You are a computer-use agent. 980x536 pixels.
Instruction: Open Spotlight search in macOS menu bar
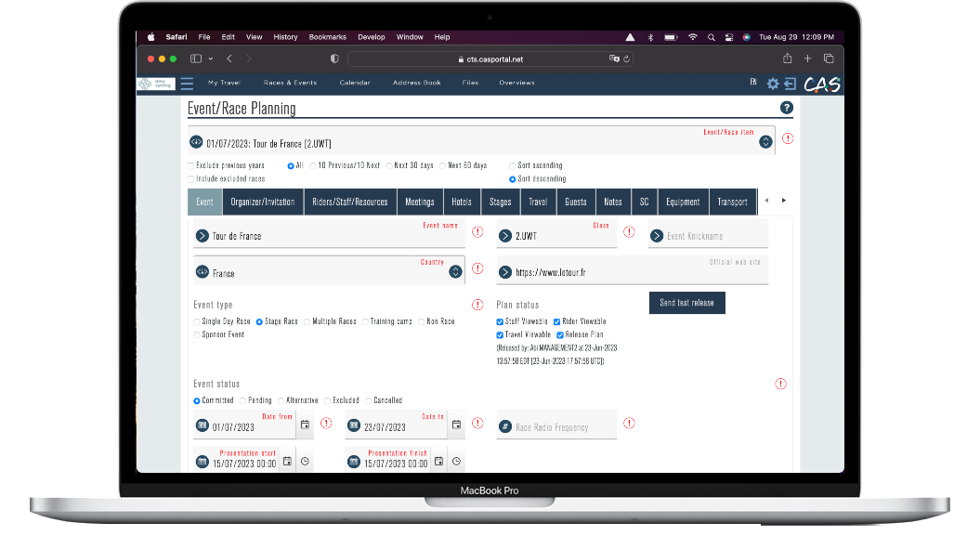(x=712, y=37)
